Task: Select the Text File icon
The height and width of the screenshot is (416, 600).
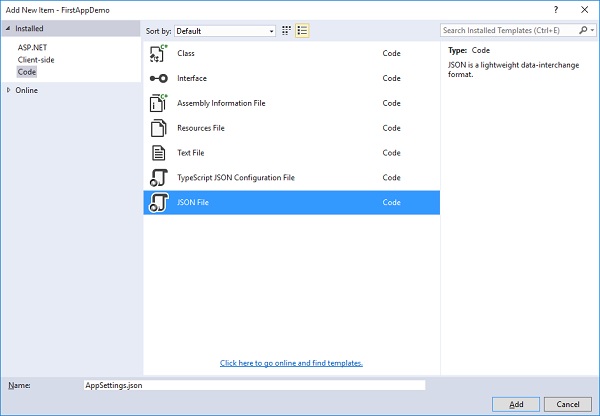Action: tap(157, 153)
